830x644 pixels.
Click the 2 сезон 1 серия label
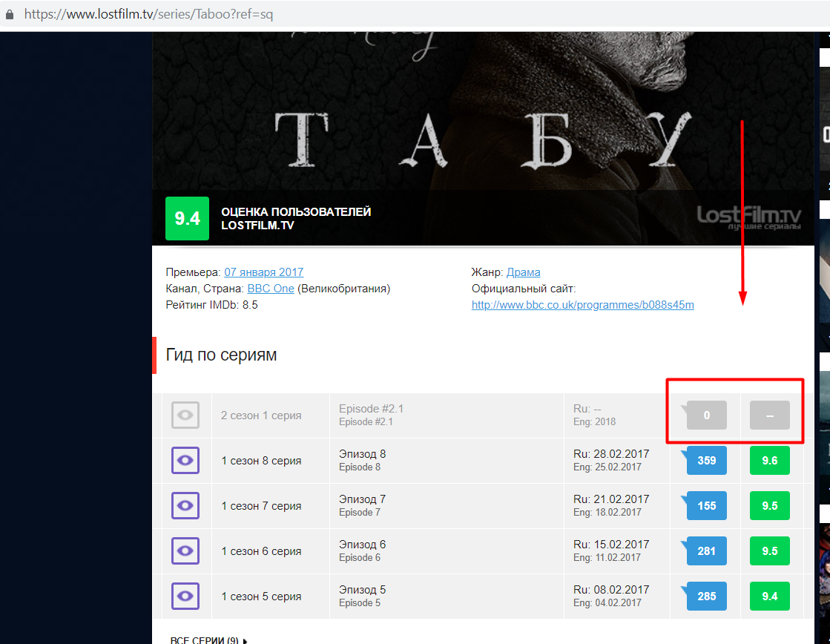[x=261, y=415]
